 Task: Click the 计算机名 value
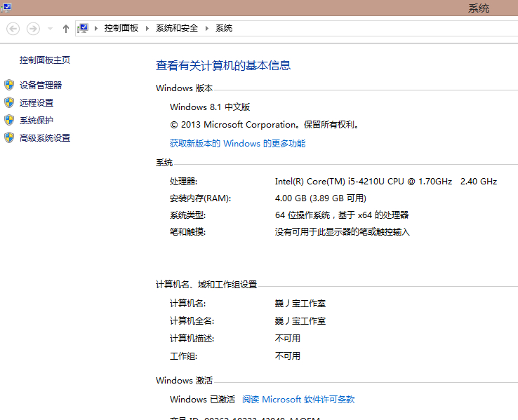(300, 304)
